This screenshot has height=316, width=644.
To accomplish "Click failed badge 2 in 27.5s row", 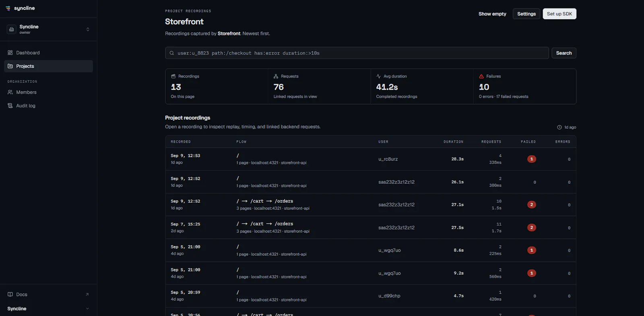I will click(x=532, y=228).
